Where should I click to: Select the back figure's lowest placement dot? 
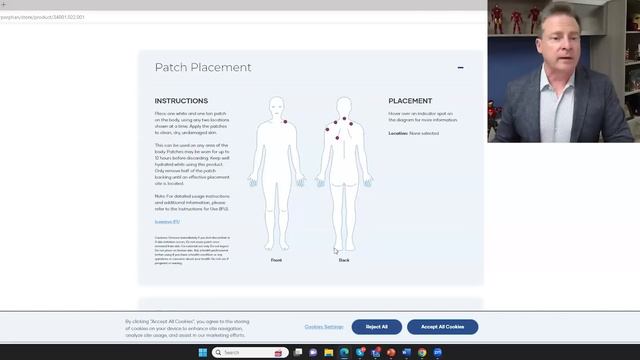click(x=337, y=138)
